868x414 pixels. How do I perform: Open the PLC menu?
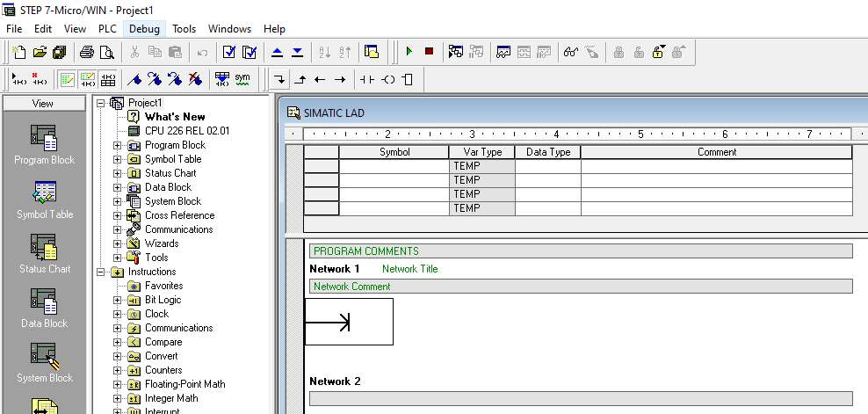tap(107, 29)
